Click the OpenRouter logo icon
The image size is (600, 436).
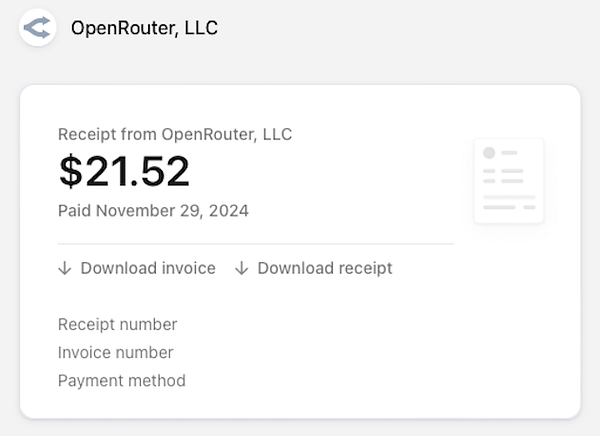click(37, 27)
